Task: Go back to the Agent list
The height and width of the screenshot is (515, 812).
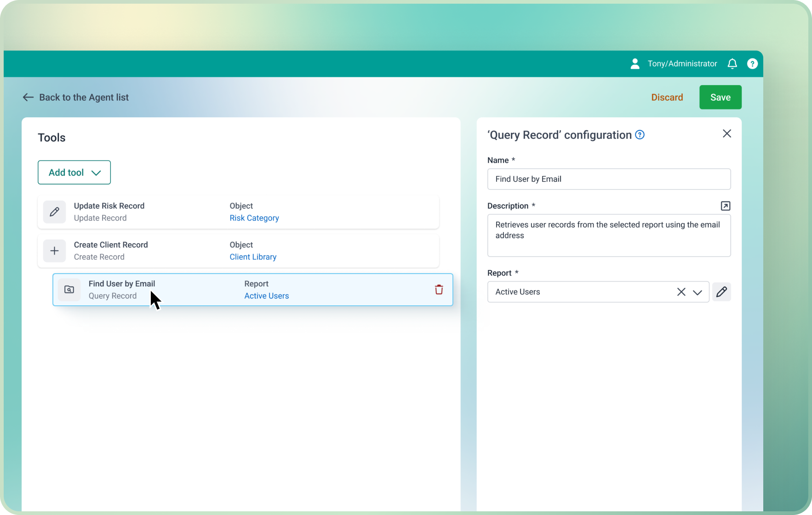Action: click(76, 97)
